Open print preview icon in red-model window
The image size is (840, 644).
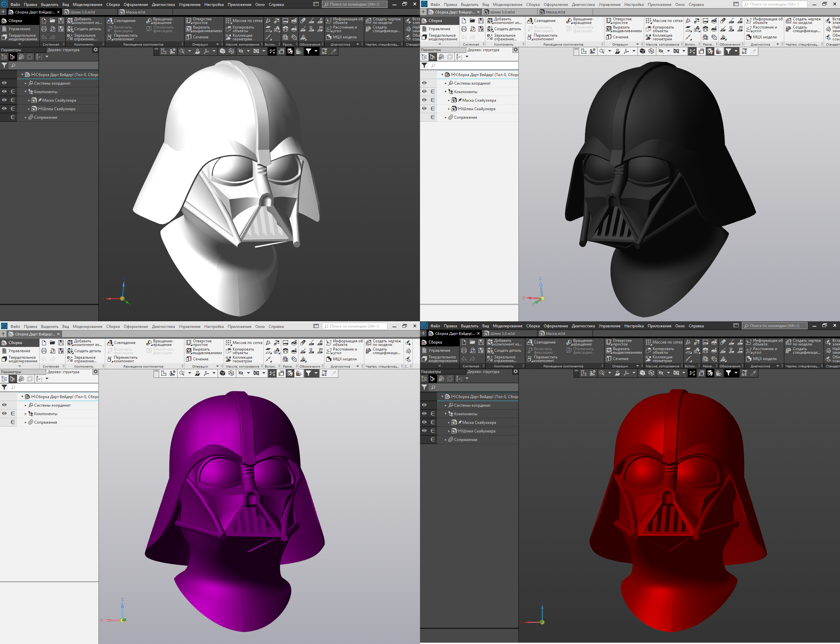click(472, 351)
